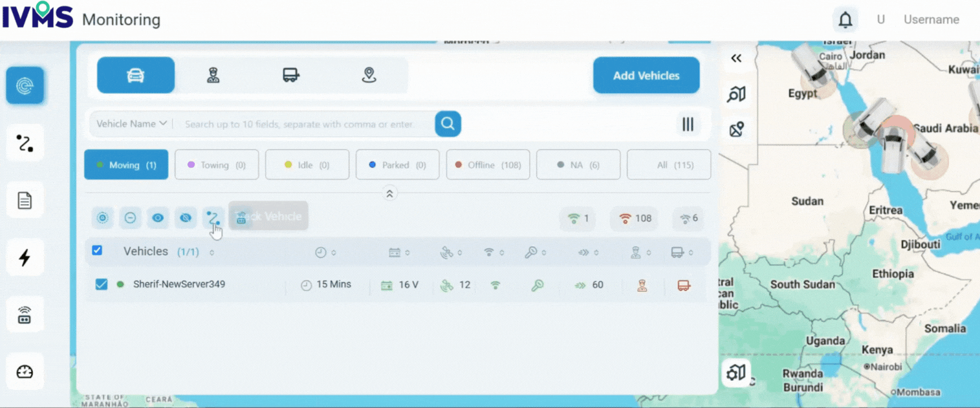Open the Vehicle Name dropdown
Screen dimensions: 980x408
131,123
